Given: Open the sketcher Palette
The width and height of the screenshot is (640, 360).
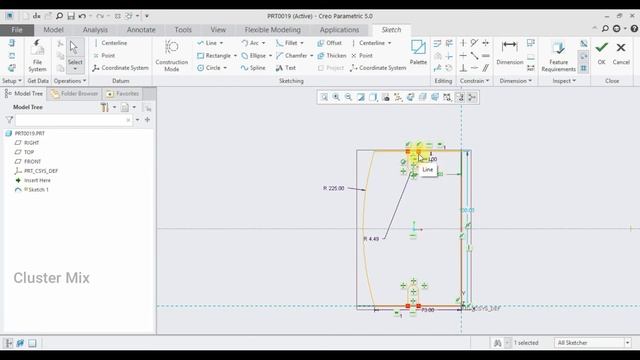Looking at the screenshot, I should click(418, 52).
